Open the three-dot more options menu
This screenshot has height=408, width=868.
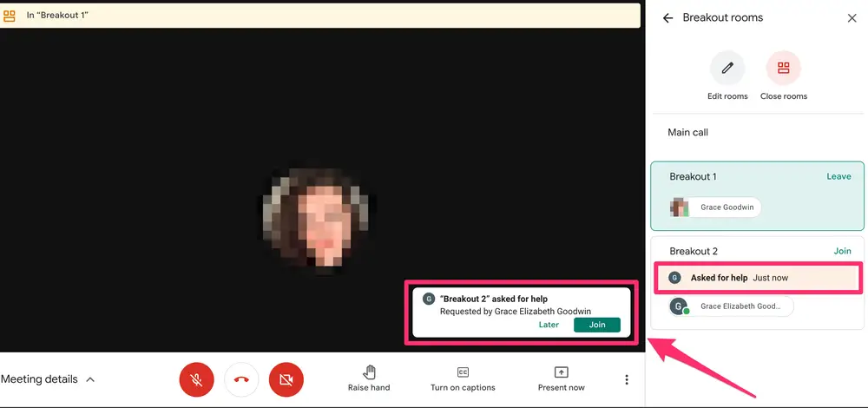pos(627,379)
